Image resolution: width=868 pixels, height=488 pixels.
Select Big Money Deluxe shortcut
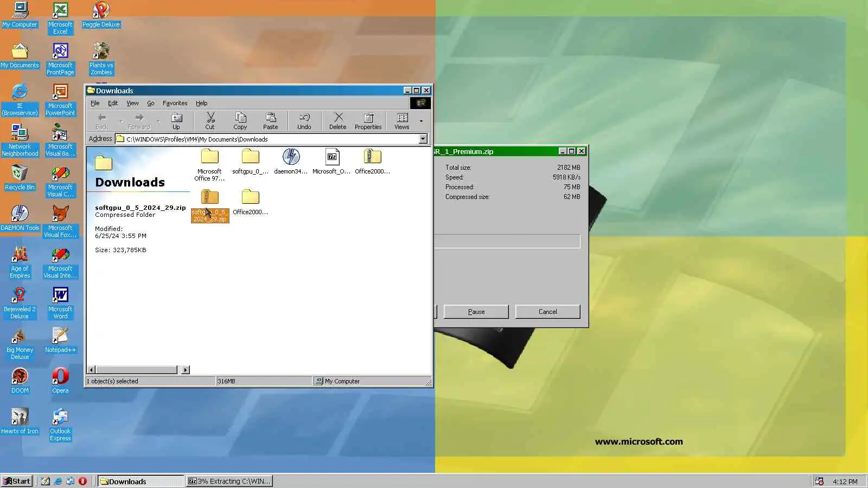[20, 343]
